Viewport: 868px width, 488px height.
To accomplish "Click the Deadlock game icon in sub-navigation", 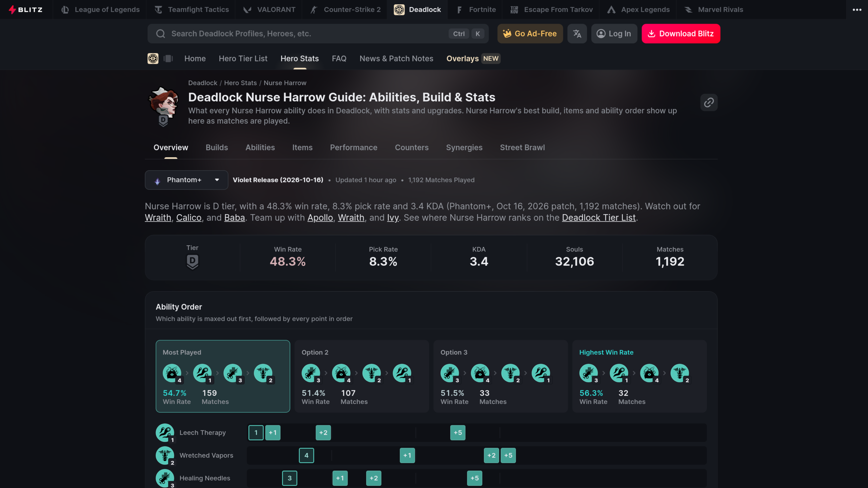I will [x=153, y=59].
